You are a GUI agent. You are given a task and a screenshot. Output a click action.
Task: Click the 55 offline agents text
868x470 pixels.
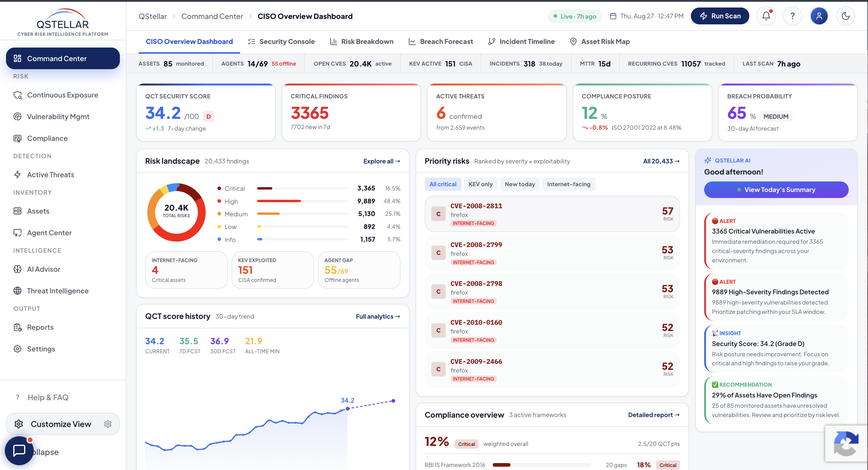click(x=284, y=63)
